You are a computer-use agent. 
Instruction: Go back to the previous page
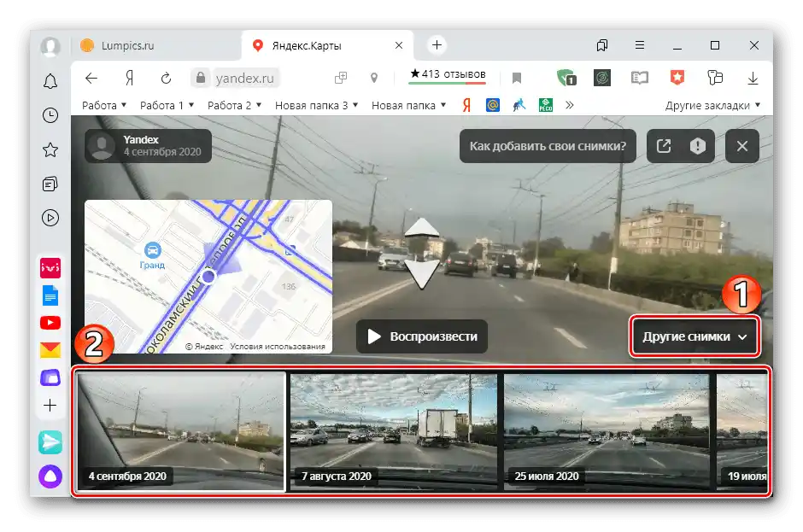click(91, 78)
